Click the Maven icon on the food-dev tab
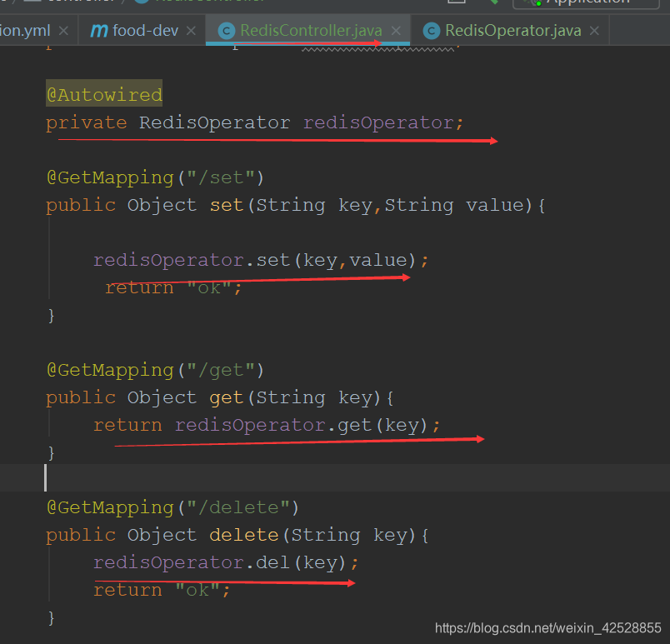This screenshot has width=670, height=644. coord(99,30)
